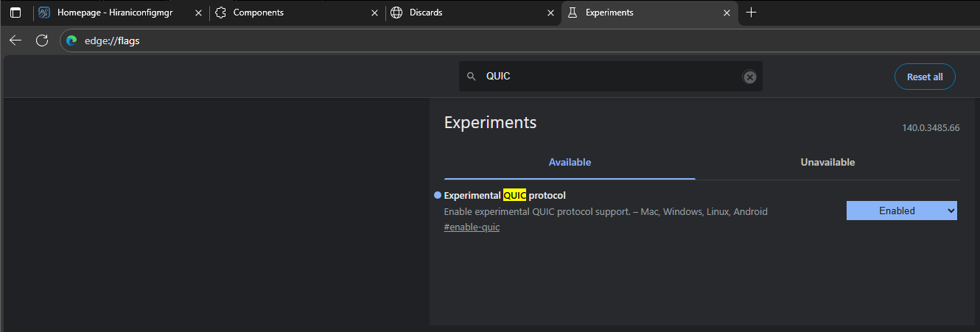Select the Available experiments tab
Viewport: 980px width, 332px height.
[570, 162]
